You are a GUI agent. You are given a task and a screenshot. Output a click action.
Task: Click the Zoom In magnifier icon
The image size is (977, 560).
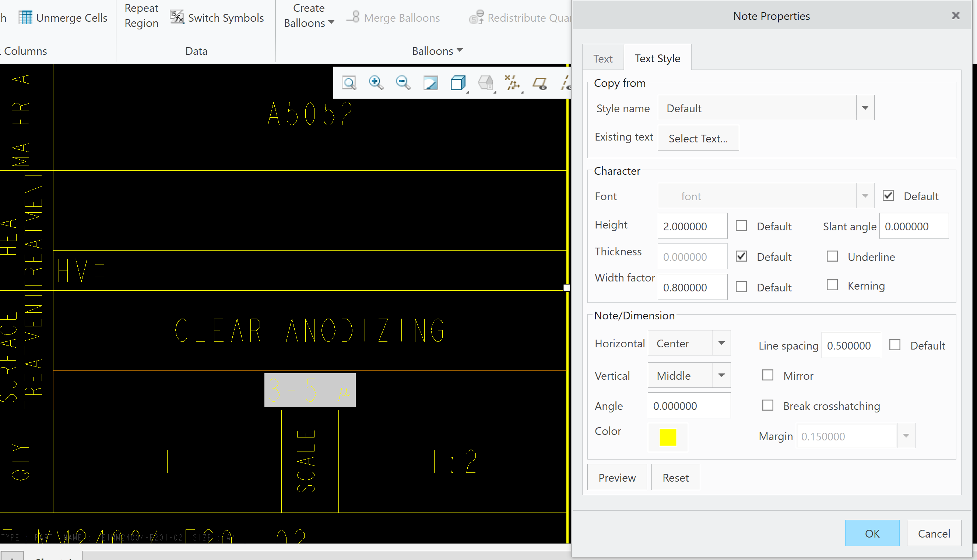click(x=376, y=83)
